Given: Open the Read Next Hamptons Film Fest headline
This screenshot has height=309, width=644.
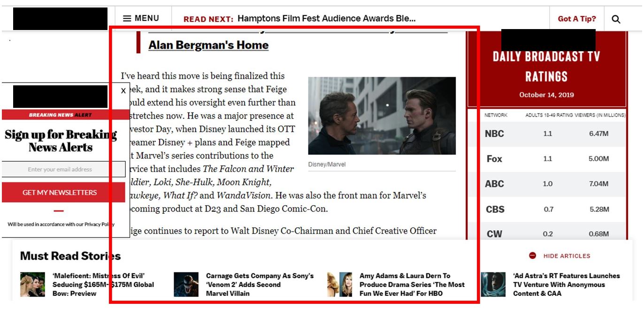Looking at the screenshot, I should [326, 19].
